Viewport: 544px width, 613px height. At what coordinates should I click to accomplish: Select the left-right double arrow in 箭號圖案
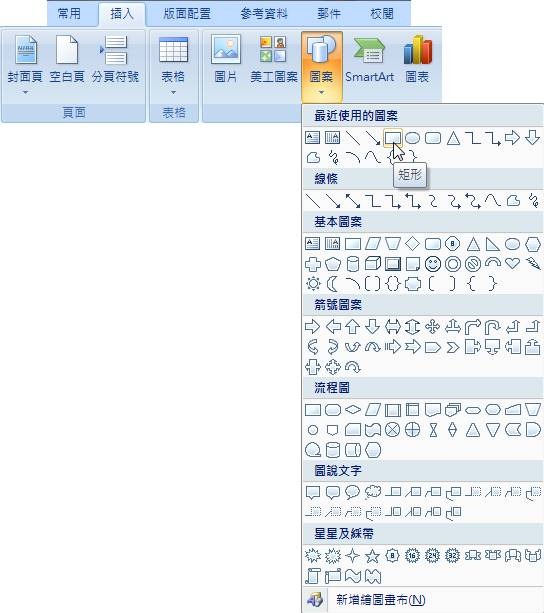click(x=393, y=326)
